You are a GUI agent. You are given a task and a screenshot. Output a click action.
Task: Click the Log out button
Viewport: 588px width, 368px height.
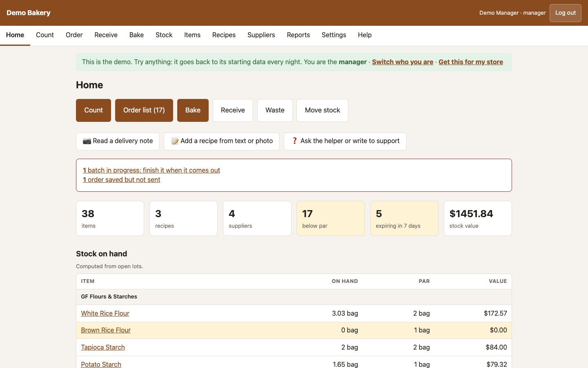point(565,13)
